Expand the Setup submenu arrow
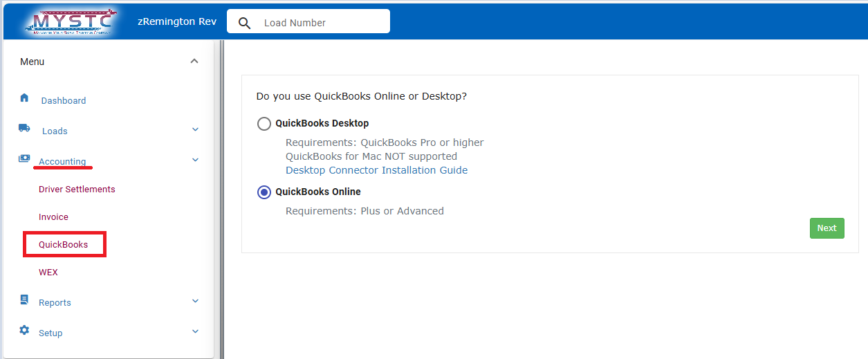The height and width of the screenshot is (359, 868). (x=195, y=331)
